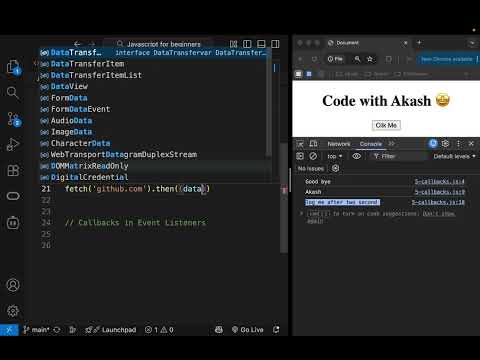The image size is (480, 360).
Task: Click the remote window indicator in the status bar
Action: (9, 330)
